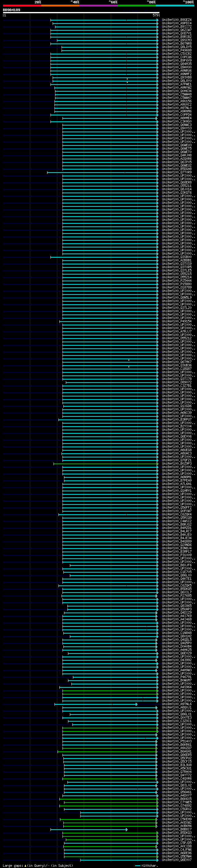Click the red ~20% legend segment

(22, 6)
